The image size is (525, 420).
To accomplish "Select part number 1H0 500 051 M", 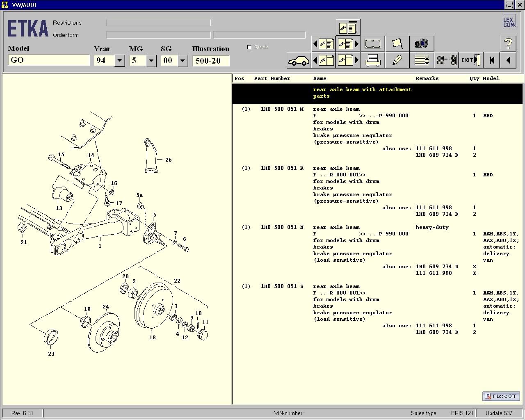I will point(282,109).
